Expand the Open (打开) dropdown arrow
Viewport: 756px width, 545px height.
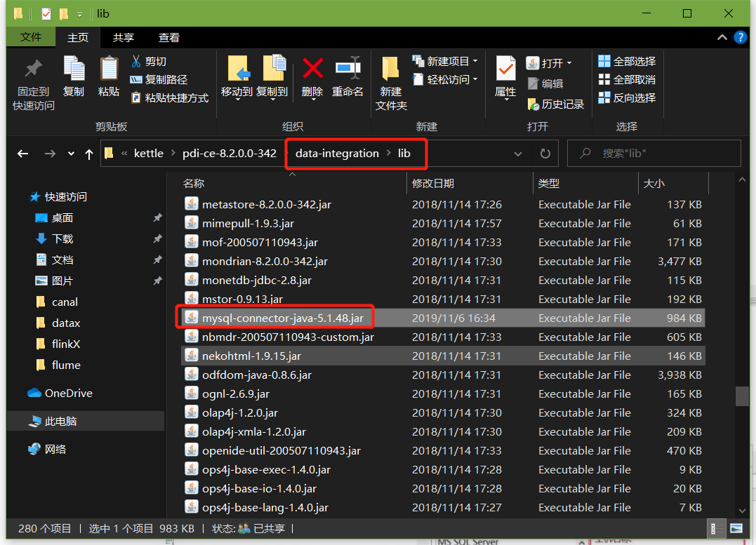(569, 63)
